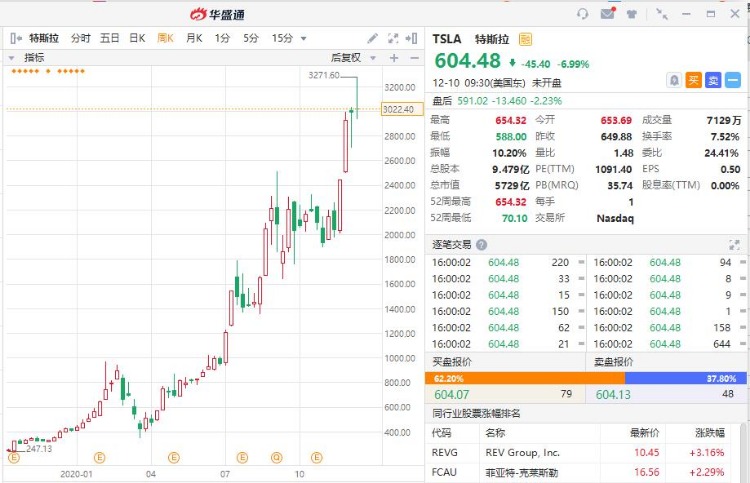Screen dimensions: 750x483
Task: Click the 名称 column header
Action: pyautogui.click(x=495, y=433)
